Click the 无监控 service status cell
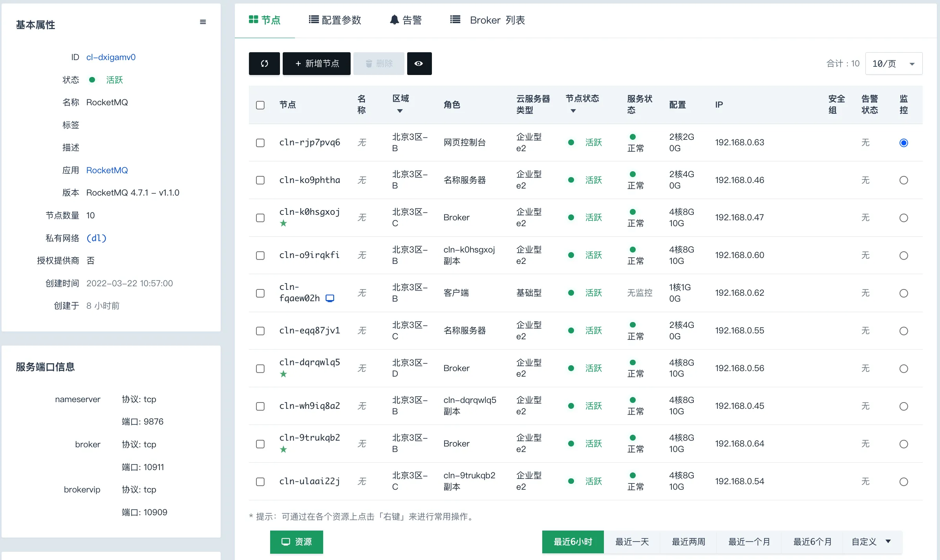The height and width of the screenshot is (560, 940). click(640, 293)
